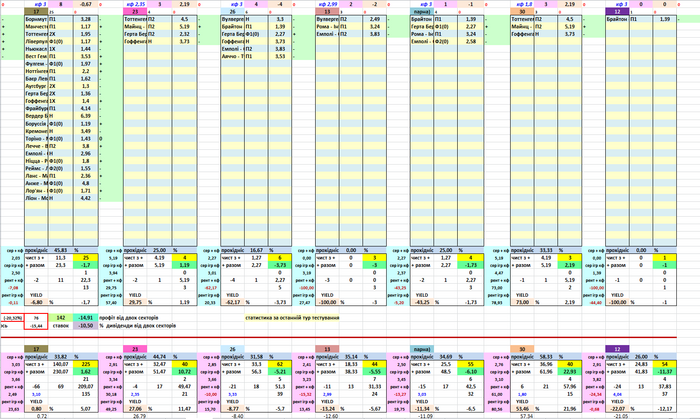Select the 58,33 прохідність percentage cell
The image size is (700, 419).
[x=546, y=357]
